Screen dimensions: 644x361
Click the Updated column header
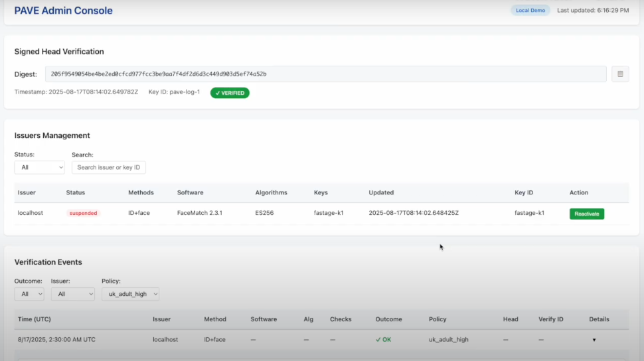381,192
